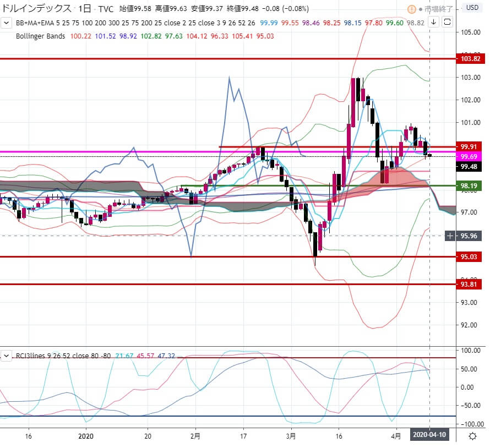
Task: Click the 2月 time axis label
Action: coord(195,436)
